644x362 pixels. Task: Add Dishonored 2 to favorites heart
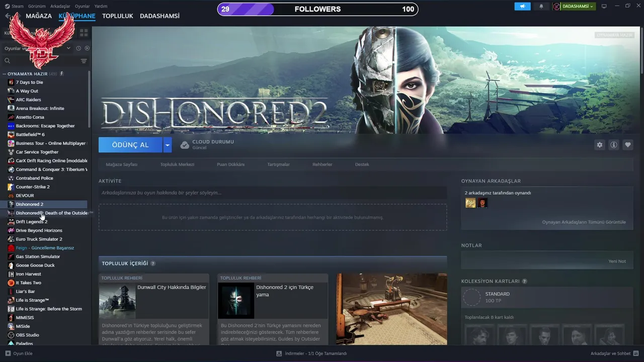click(x=628, y=145)
